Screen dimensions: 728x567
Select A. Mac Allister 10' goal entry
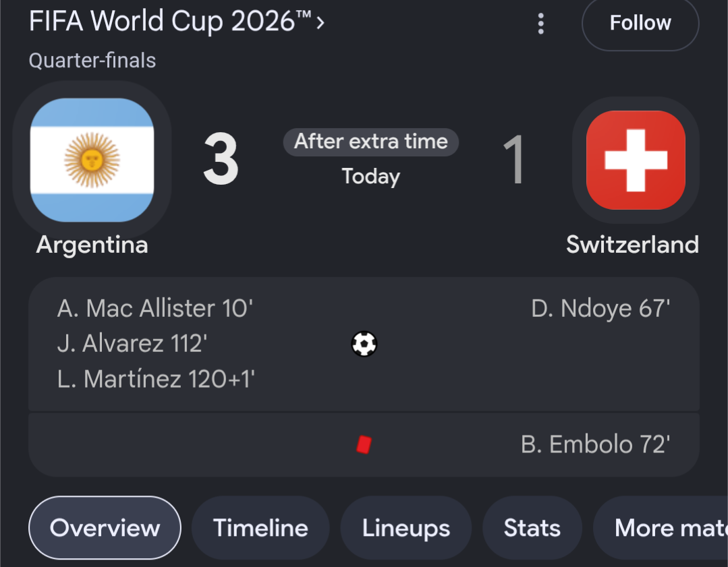tap(155, 308)
